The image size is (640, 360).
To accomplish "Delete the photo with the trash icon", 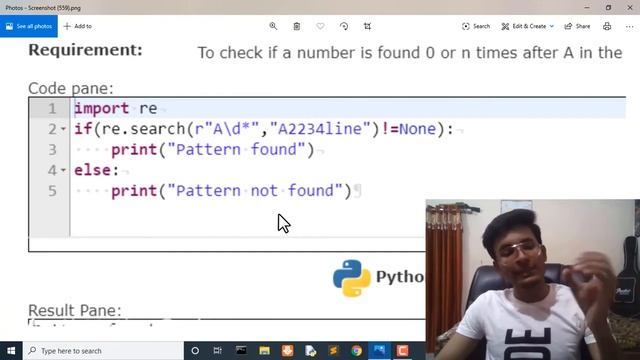I will [x=297, y=26].
